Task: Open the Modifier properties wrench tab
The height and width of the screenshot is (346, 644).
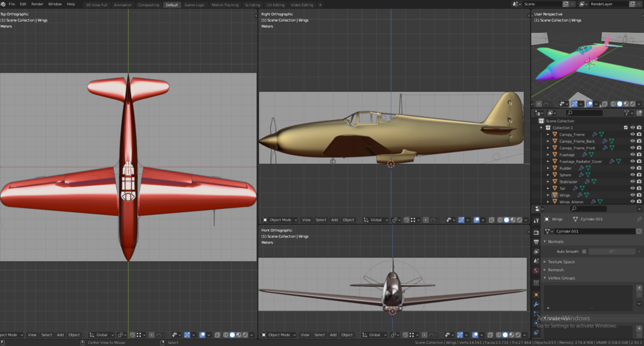Action: [x=536, y=304]
